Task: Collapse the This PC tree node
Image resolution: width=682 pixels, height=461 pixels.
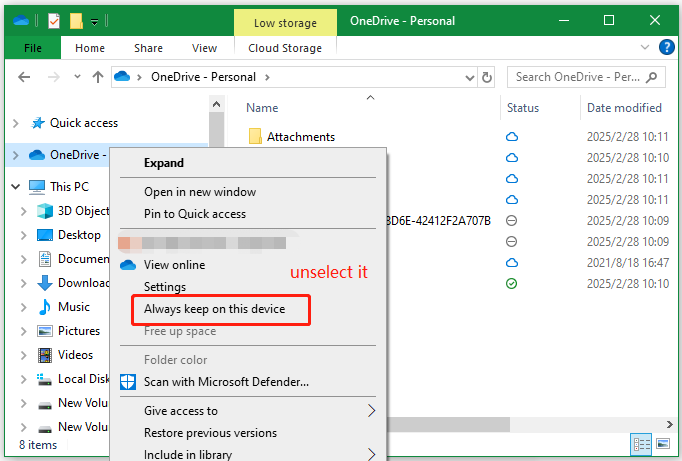Action: pos(16,187)
